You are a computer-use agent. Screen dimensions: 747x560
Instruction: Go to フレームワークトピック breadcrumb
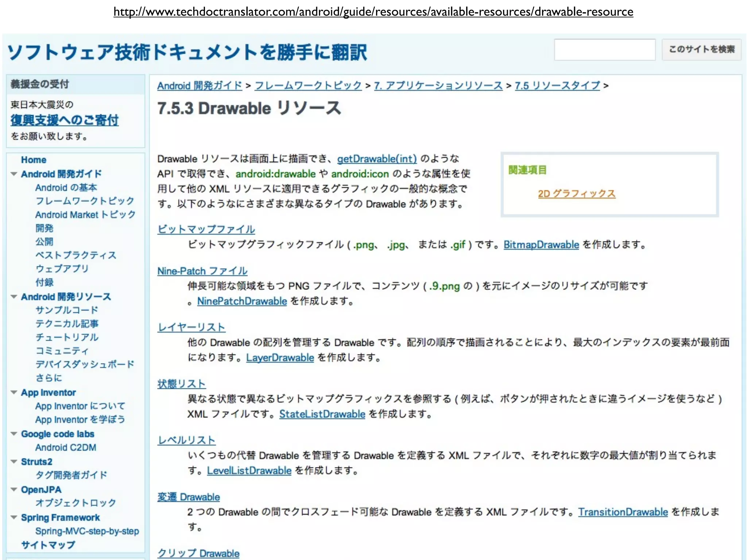pos(308,86)
